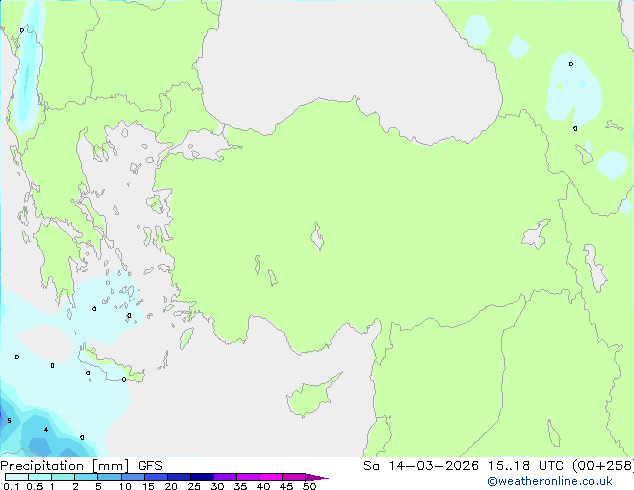The image size is (634, 490).
Task: Click the 40–45 mm magenta legend swatch
Action: click(271, 477)
